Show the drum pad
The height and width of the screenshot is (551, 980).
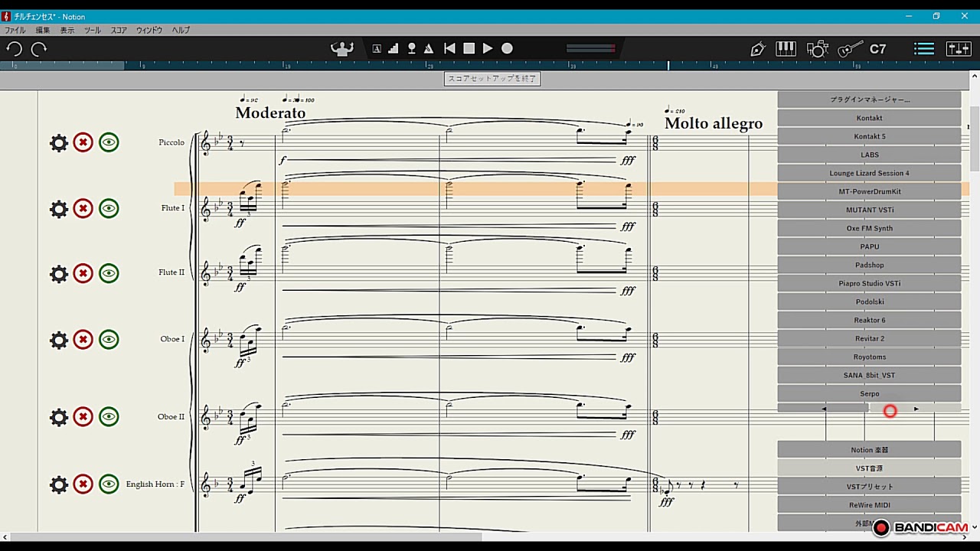click(x=818, y=49)
